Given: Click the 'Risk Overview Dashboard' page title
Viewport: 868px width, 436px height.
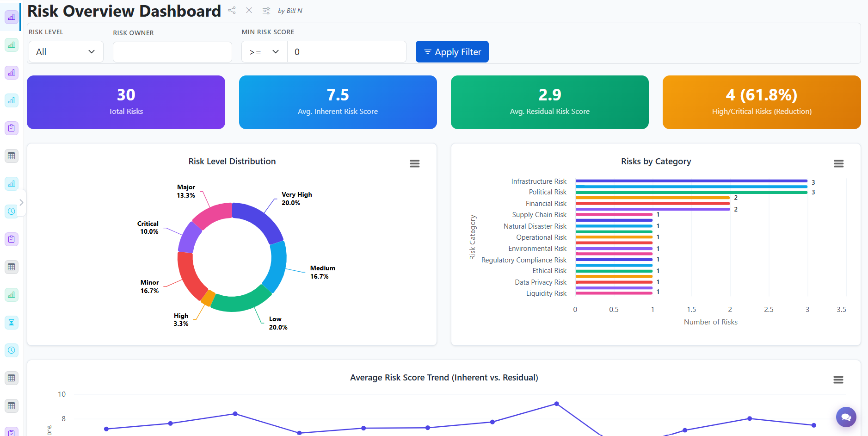Looking at the screenshot, I should click(x=124, y=11).
